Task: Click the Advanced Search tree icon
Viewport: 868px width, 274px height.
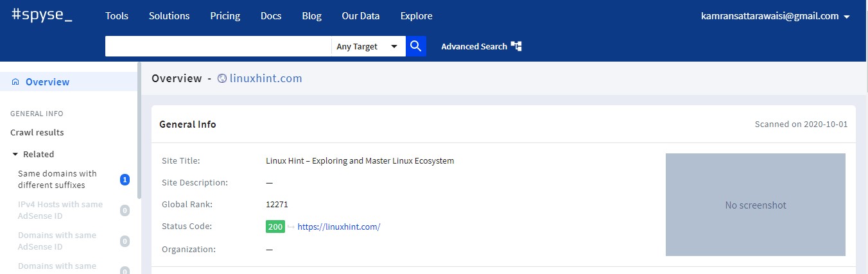Action: (x=516, y=46)
